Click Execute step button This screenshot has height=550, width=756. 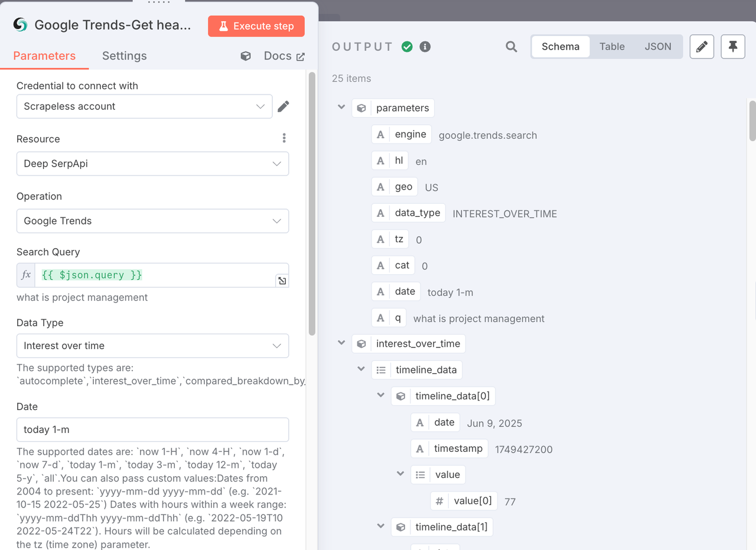click(256, 26)
